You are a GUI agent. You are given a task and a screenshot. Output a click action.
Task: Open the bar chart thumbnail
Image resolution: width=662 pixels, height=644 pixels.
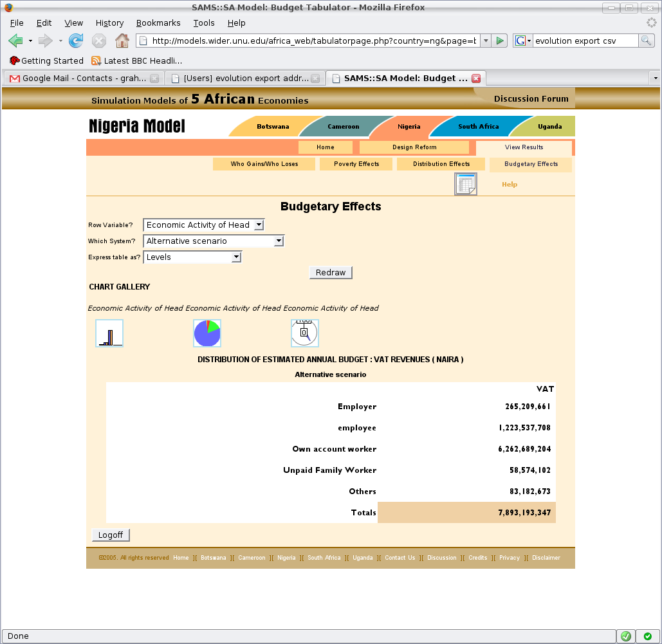[109, 333]
